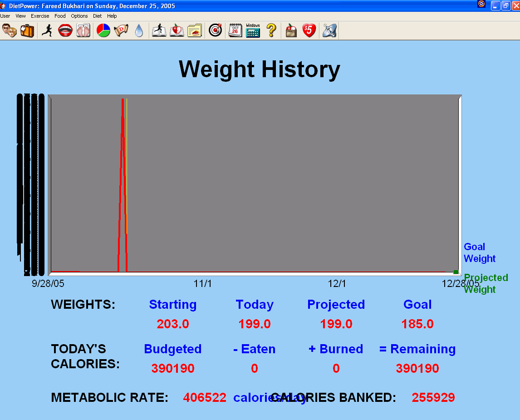Click the feet-on-scale weight icon
The image size is (520, 420).
point(83,30)
